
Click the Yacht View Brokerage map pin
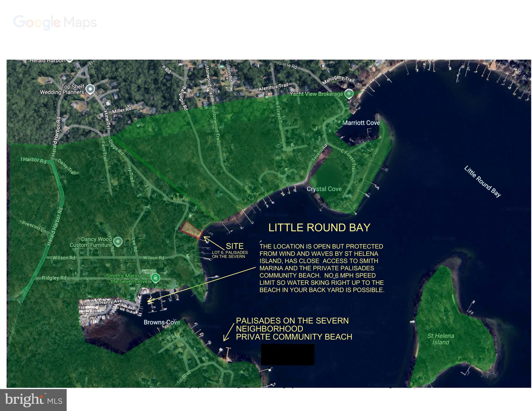tap(349, 94)
